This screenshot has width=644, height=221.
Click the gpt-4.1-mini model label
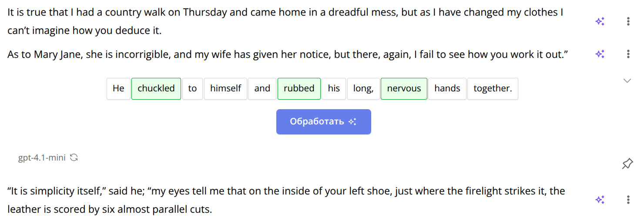(x=42, y=157)
